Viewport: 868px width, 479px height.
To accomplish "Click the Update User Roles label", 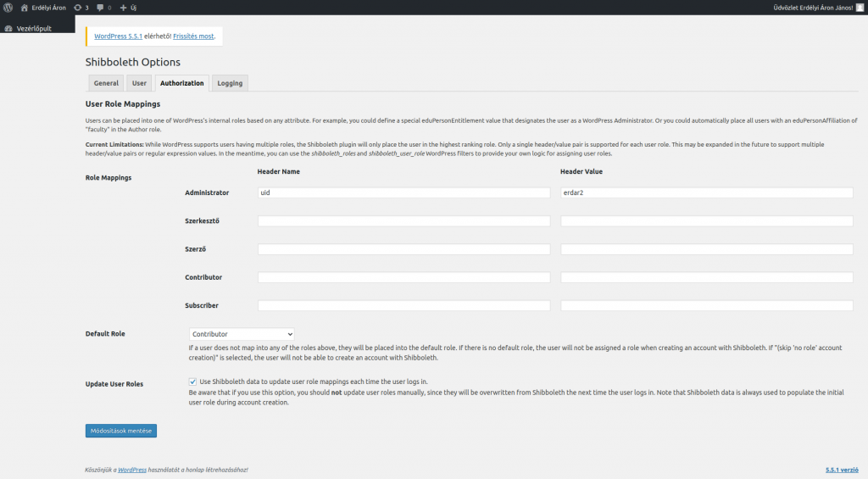I will pyautogui.click(x=114, y=384).
